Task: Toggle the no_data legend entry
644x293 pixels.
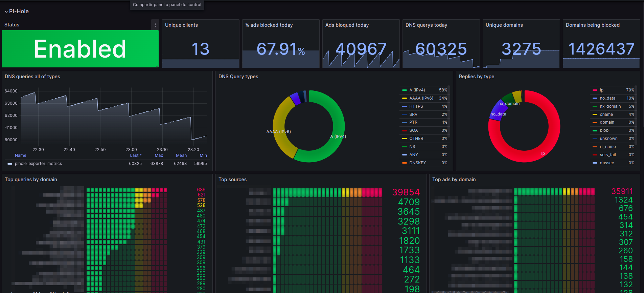Action: (x=607, y=98)
